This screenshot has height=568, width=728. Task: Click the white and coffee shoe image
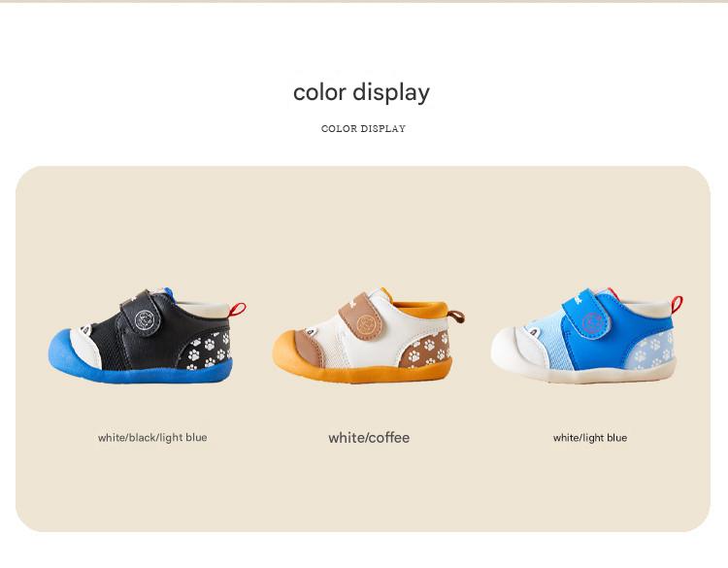[369, 335]
